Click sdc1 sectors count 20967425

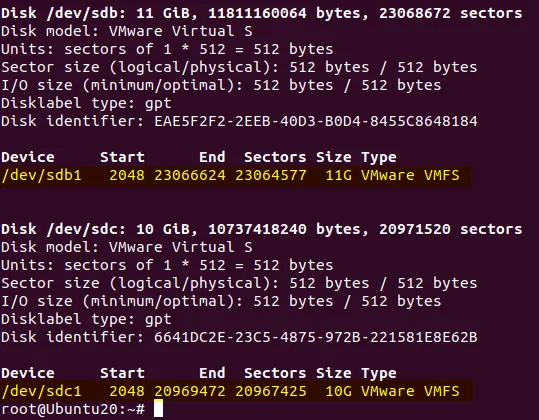(271, 391)
